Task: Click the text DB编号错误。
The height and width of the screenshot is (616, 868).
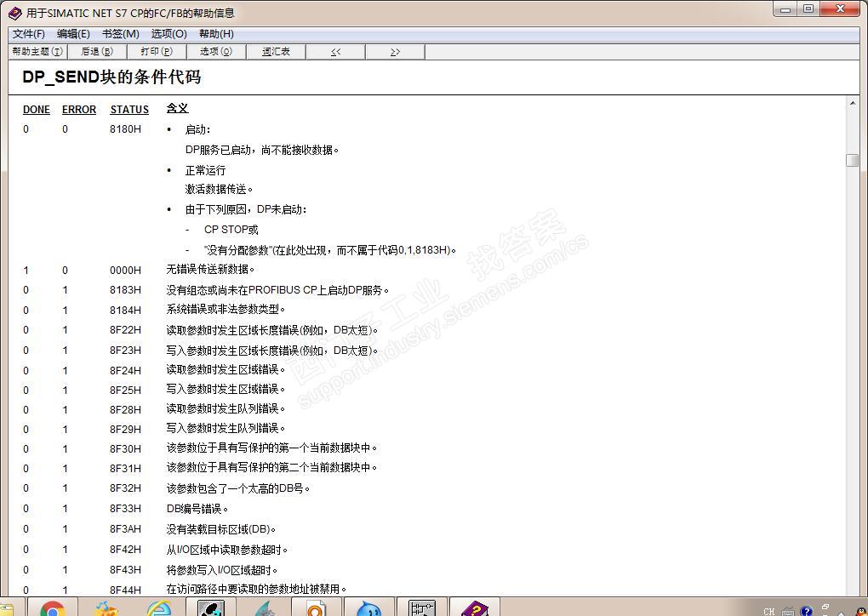Action: click(197, 508)
